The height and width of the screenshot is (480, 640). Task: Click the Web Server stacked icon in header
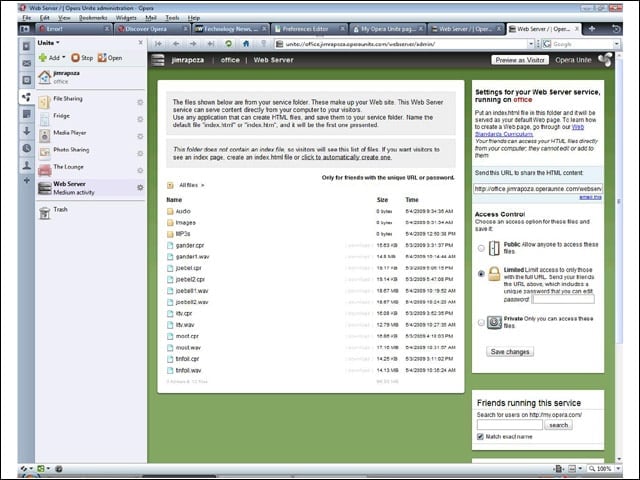158,60
